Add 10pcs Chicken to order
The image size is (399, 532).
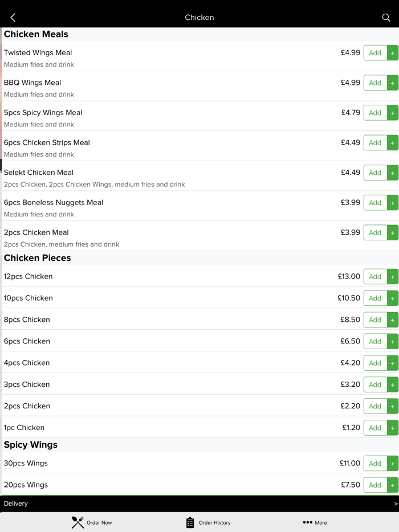(x=375, y=298)
